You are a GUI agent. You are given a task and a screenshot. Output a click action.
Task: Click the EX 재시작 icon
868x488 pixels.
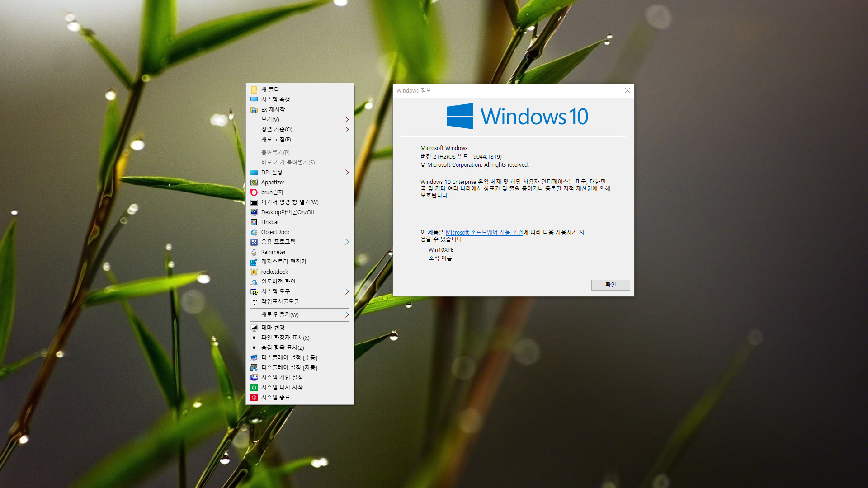click(x=254, y=109)
